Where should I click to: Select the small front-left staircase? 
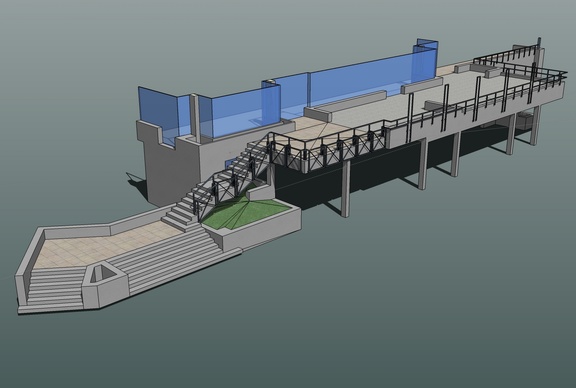coord(55,290)
